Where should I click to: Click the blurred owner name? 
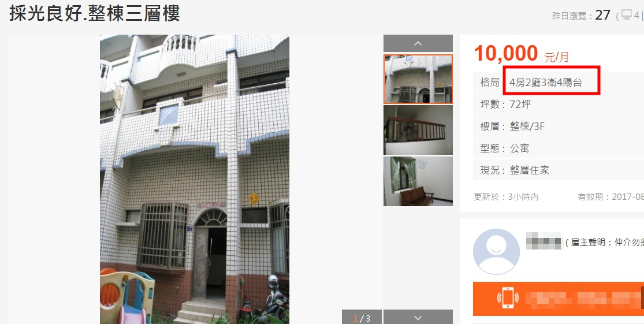(x=544, y=241)
